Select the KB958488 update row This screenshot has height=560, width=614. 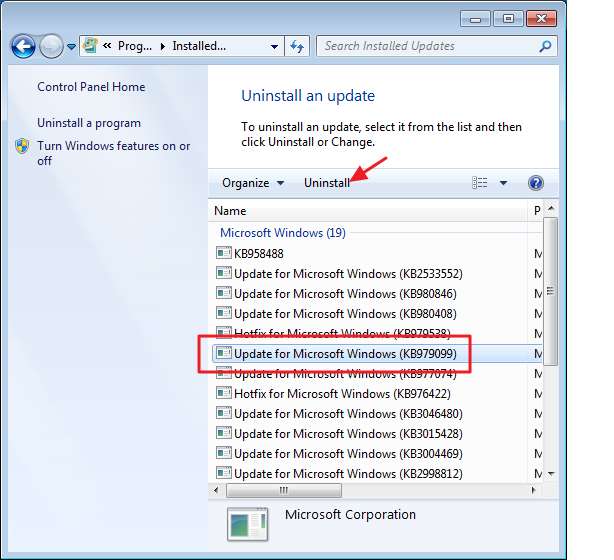click(x=376, y=253)
